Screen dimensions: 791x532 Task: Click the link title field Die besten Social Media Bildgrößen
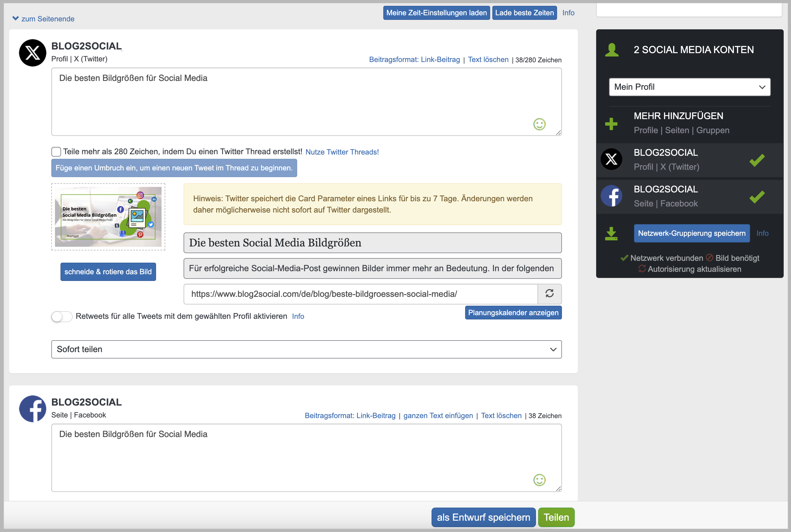coord(372,242)
